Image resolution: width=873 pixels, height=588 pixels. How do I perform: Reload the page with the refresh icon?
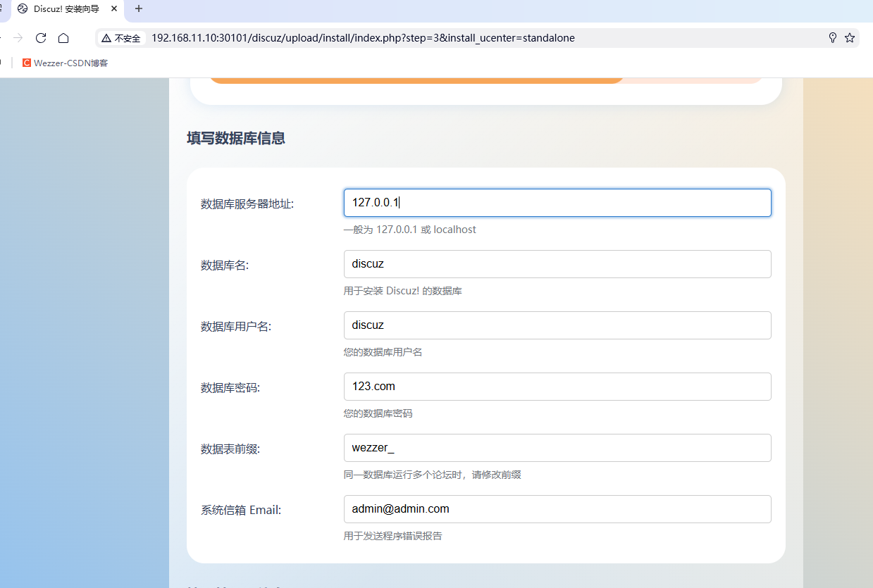click(x=41, y=38)
